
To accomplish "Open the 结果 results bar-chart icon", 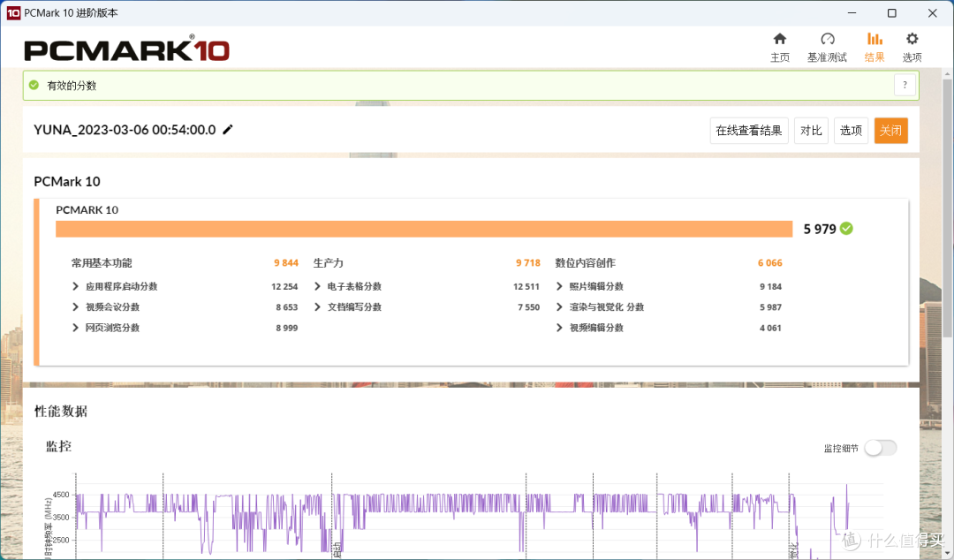I will [874, 40].
